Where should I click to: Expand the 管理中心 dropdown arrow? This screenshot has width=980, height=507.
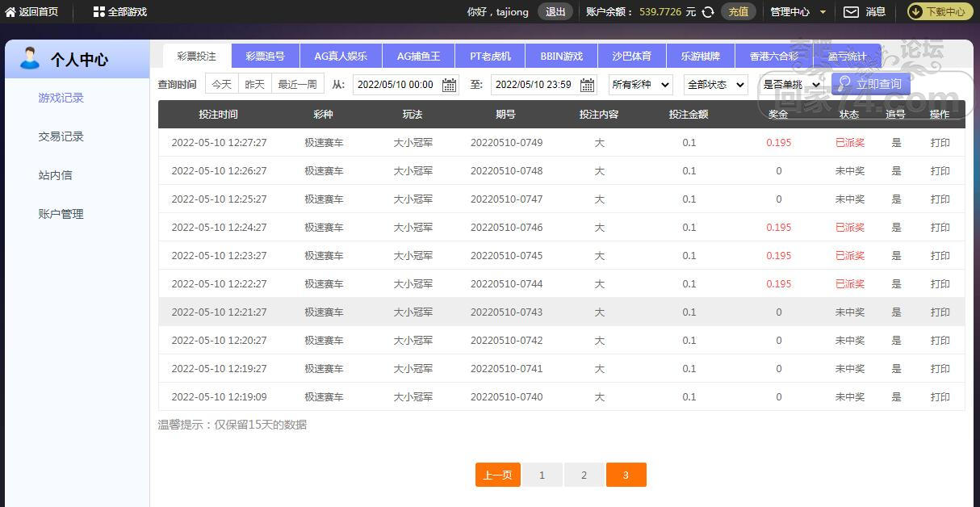click(823, 12)
